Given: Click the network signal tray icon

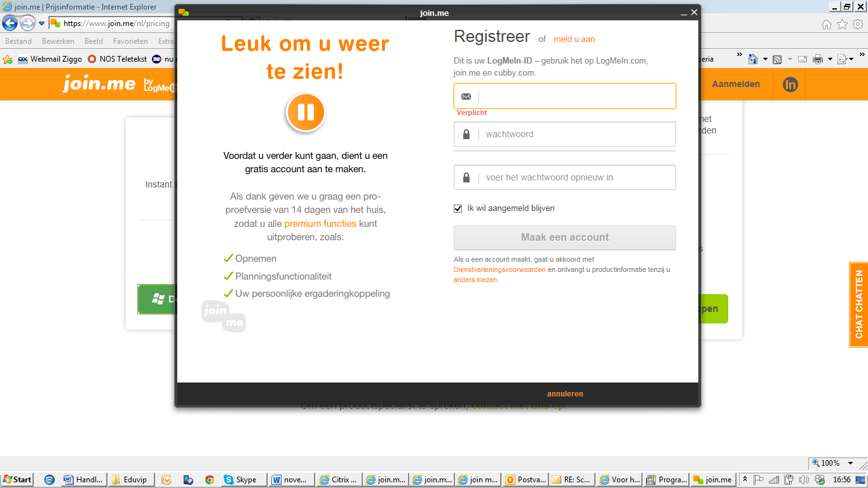Looking at the screenshot, I should [774, 480].
